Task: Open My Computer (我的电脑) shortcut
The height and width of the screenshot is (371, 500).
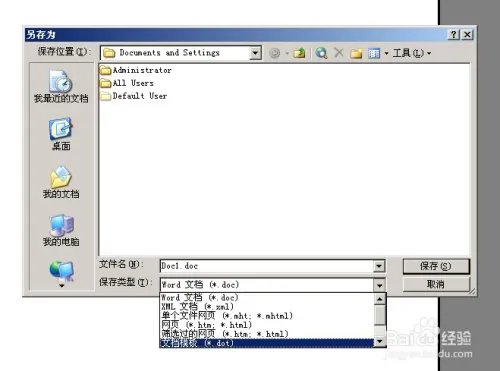Action: 61,230
